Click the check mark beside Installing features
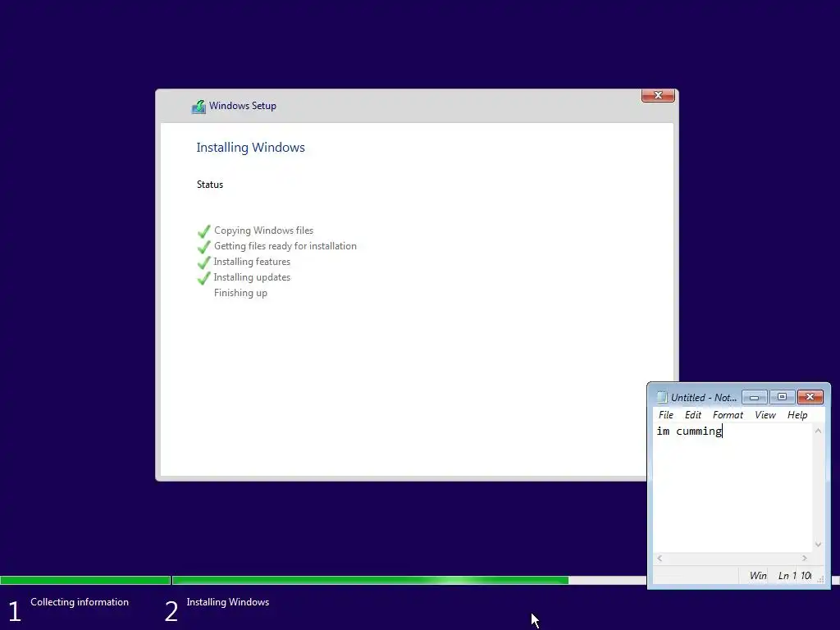The width and height of the screenshot is (840, 630). click(x=203, y=262)
